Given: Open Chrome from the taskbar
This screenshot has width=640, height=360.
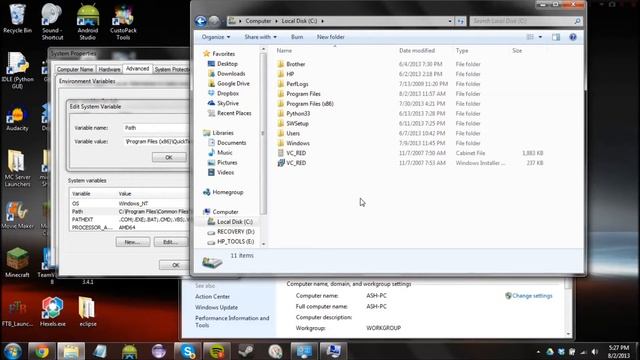Looking at the screenshot, I should [x=41, y=351].
